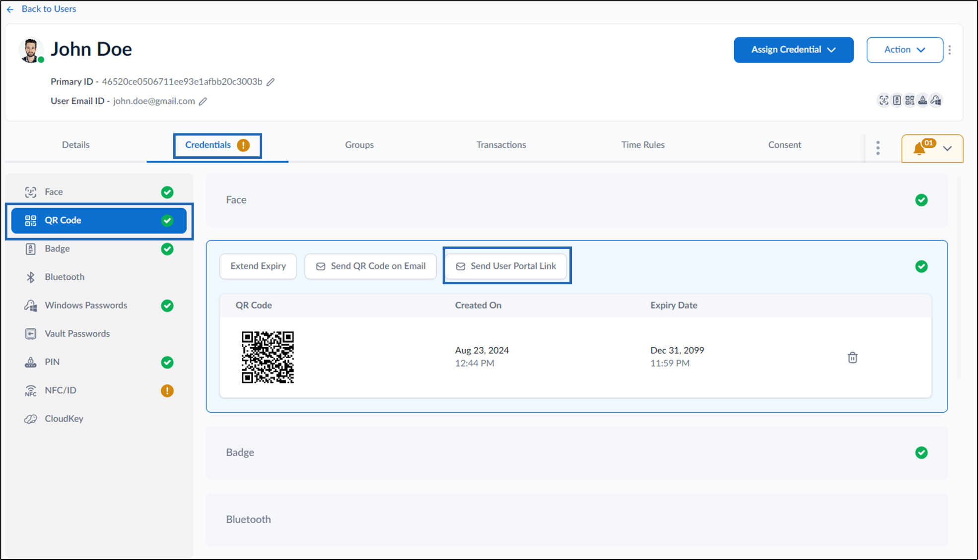Click the QR credential icon in header
The image size is (978, 560).
909,100
